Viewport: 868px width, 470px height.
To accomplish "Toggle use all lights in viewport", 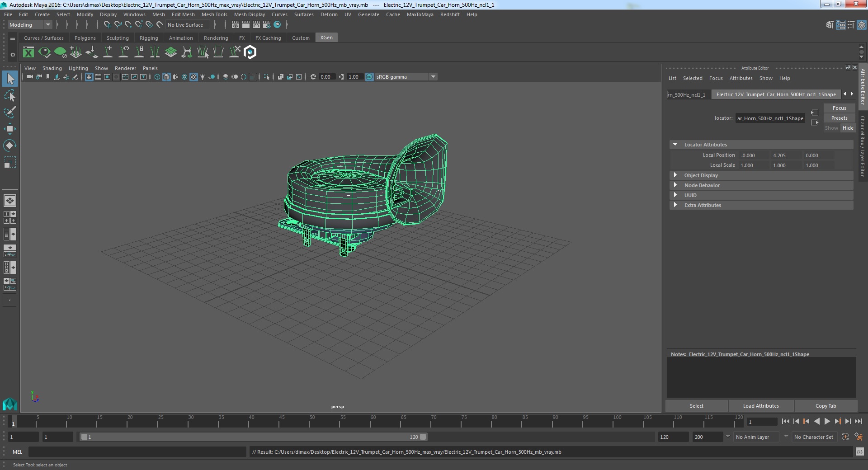I will pos(203,77).
